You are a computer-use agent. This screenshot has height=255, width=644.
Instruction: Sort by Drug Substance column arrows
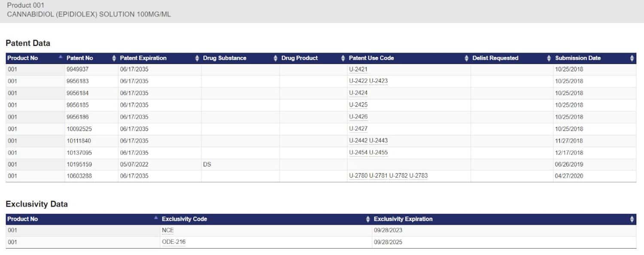(275, 58)
